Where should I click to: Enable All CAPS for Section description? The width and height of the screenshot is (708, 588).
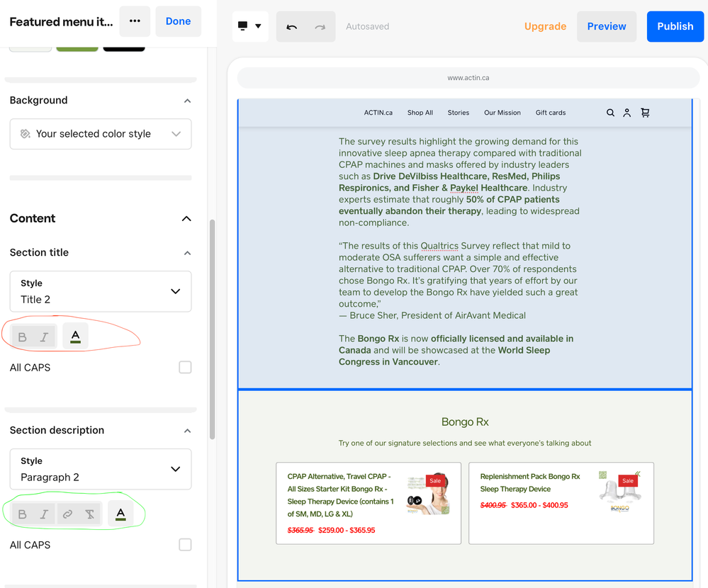[x=185, y=545]
